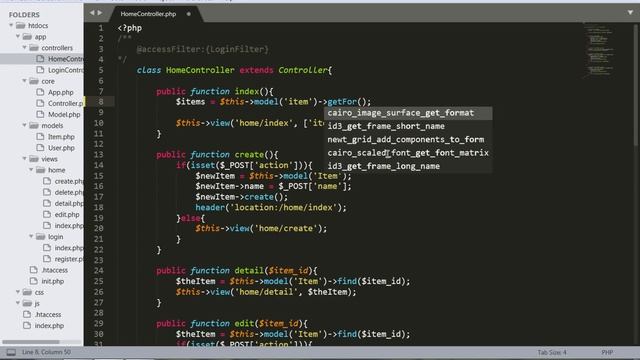Open index.php under login folder

point(69,247)
